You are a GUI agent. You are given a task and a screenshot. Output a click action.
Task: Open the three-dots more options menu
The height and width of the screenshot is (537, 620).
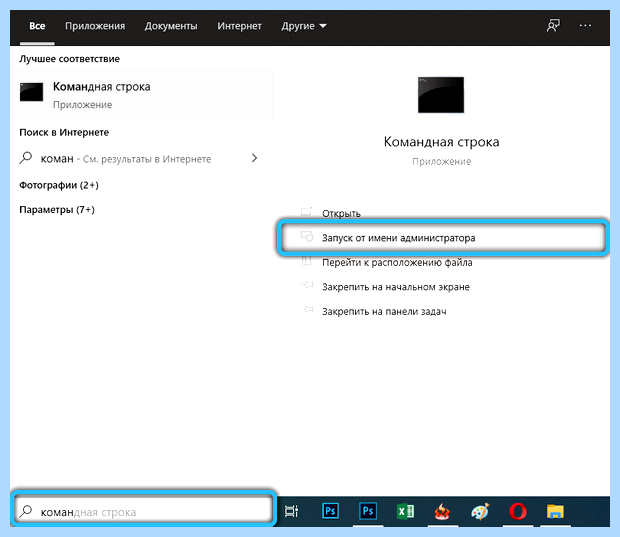point(585,26)
